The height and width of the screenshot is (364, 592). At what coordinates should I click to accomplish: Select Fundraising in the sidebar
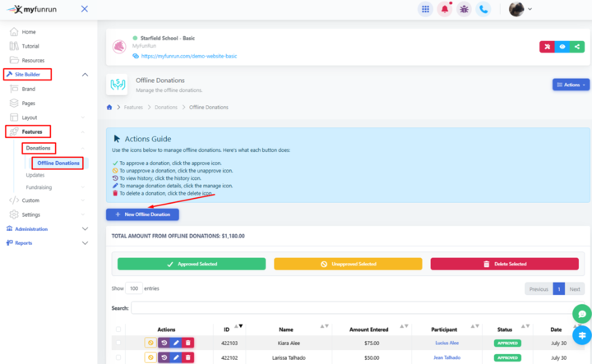pos(39,187)
